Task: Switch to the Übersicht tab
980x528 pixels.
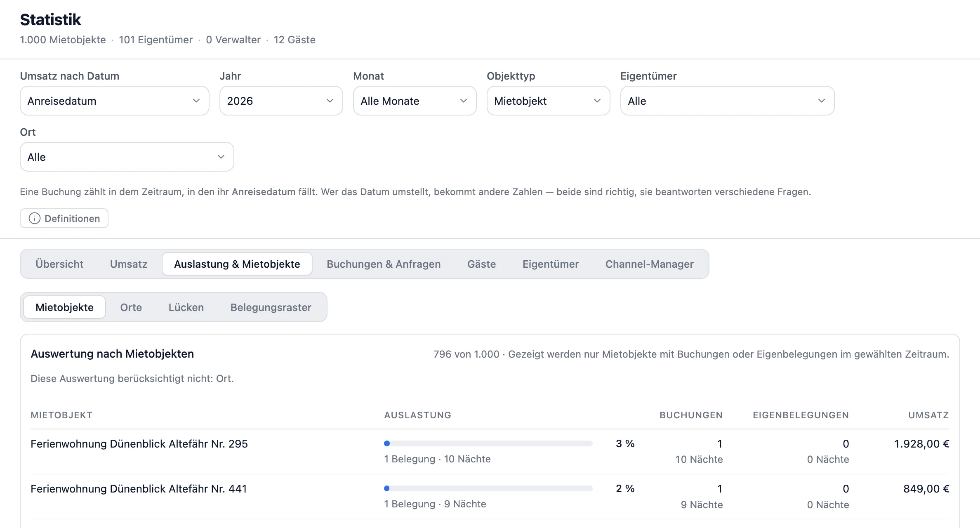Action: 59,264
